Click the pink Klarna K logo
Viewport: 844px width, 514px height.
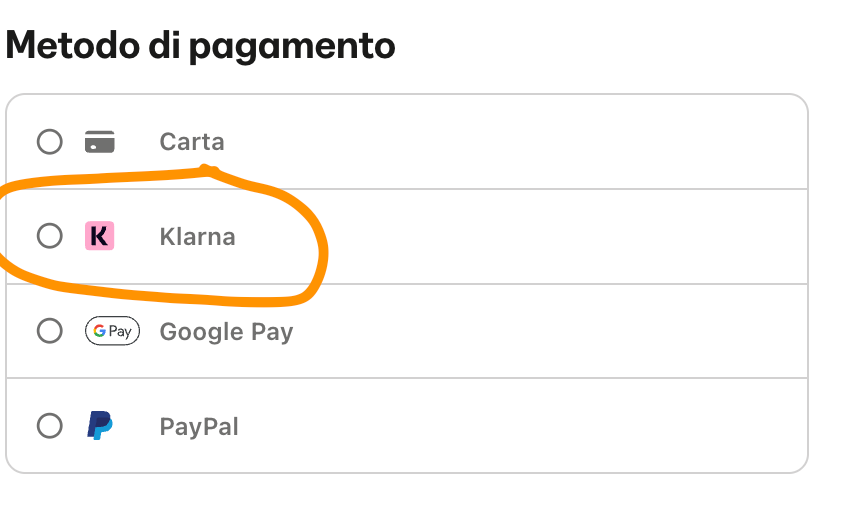tap(100, 236)
